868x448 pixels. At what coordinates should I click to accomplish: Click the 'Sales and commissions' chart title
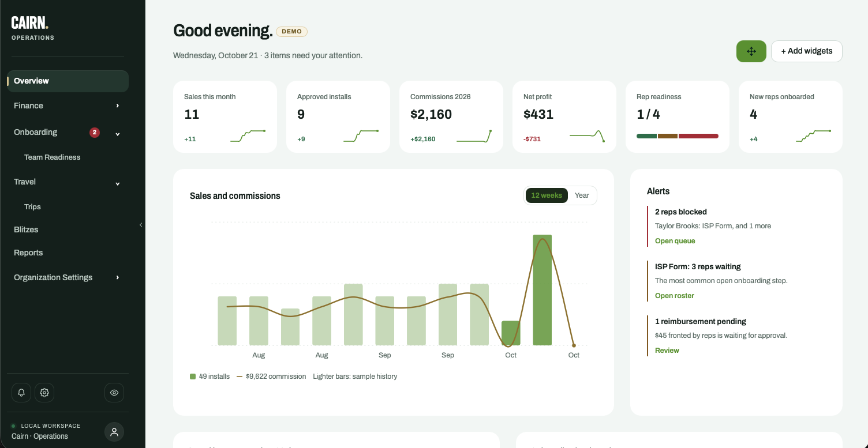pyautogui.click(x=235, y=196)
